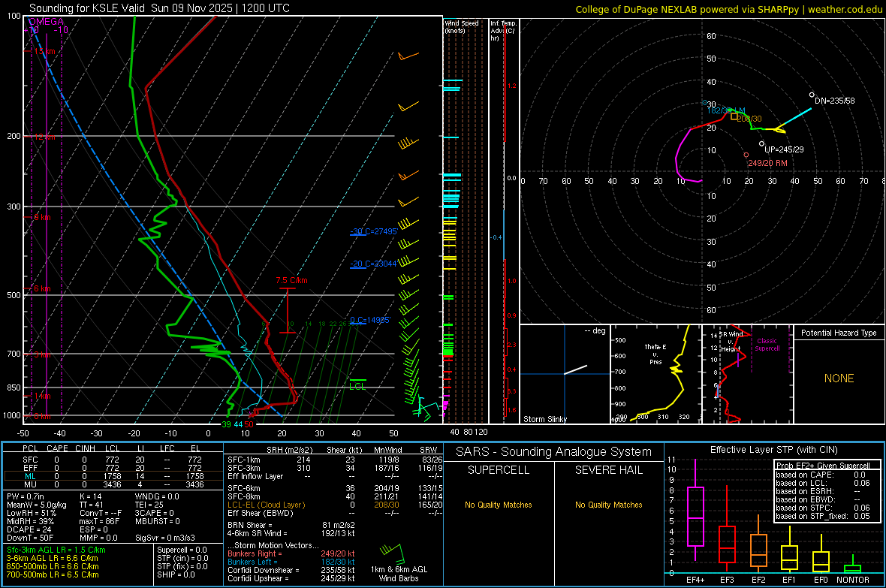Click the 'PW = 0.7in' value
Viewport: 886px width, 588px height.
coord(25,496)
